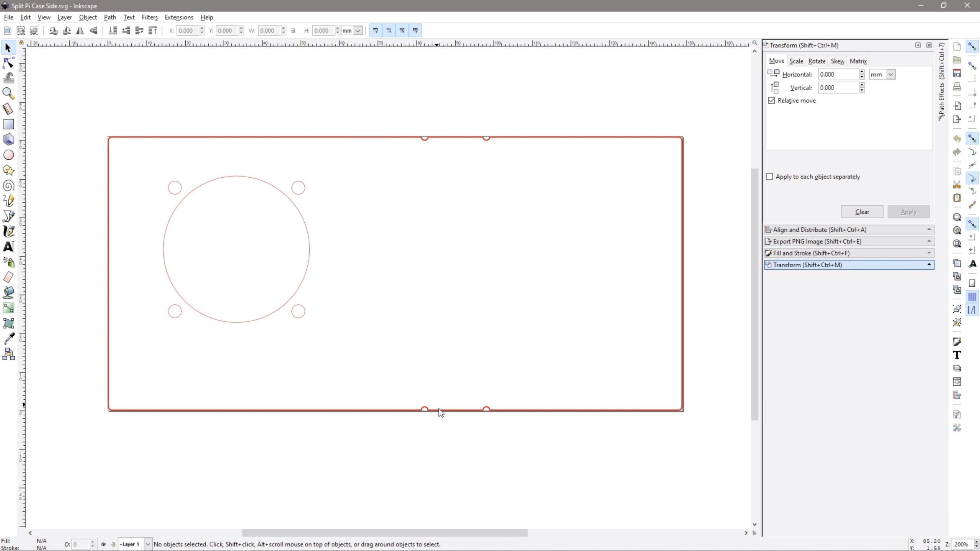Uncheck the Relative move checkbox
Image resolution: width=980 pixels, height=551 pixels.
click(771, 100)
